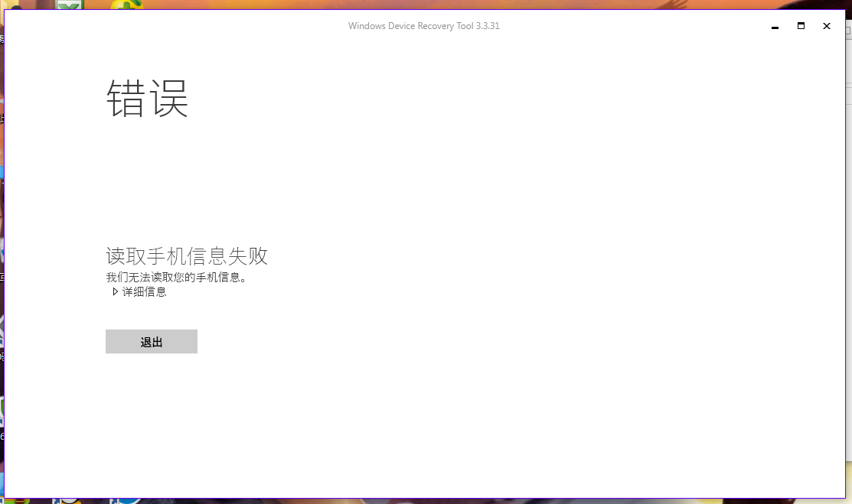Click the 我们无法读取您的手机信息 message
Viewport: 852px width, 504px height.
click(177, 278)
